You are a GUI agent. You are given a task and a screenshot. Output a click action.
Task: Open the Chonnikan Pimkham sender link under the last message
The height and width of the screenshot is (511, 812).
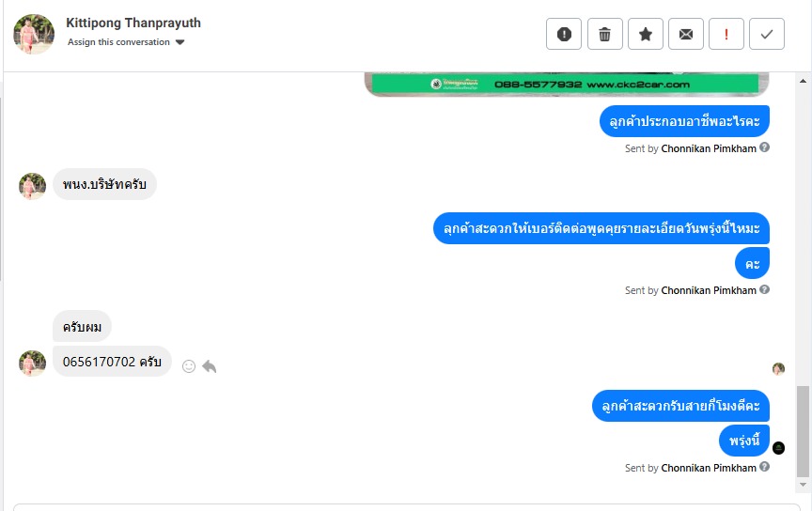click(x=709, y=468)
